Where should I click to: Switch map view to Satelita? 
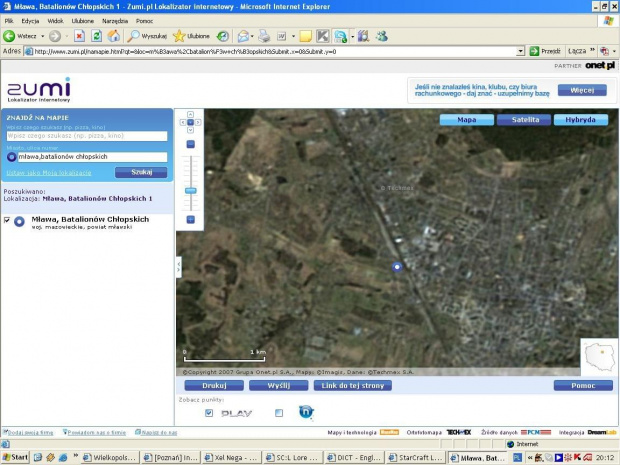coord(524,119)
